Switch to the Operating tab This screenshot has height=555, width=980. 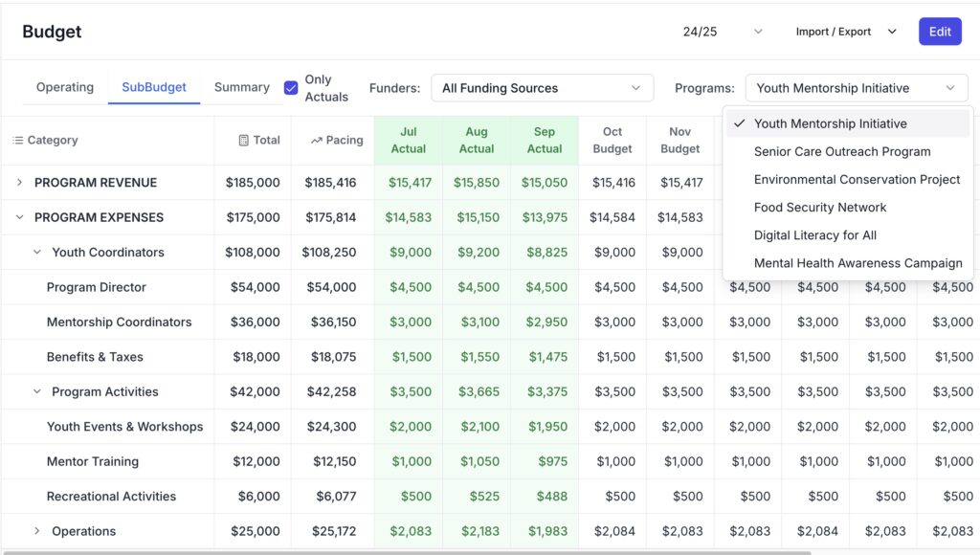click(x=65, y=87)
